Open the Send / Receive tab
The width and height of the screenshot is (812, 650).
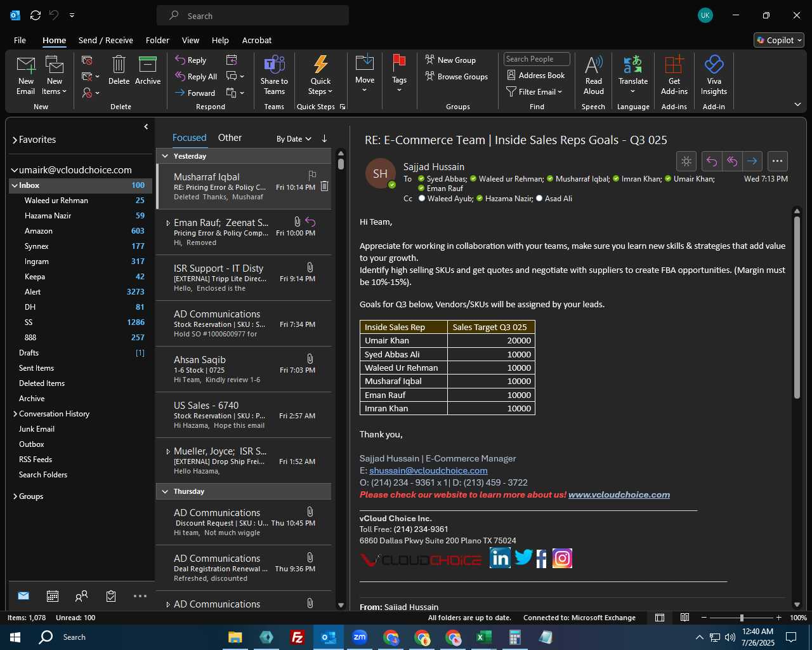coord(106,40)
